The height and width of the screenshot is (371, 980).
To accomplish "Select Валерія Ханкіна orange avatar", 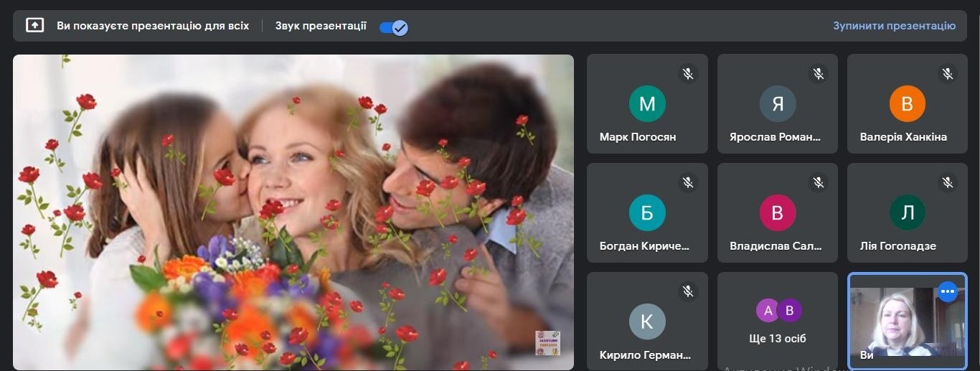I will click(x=908, y=104).
